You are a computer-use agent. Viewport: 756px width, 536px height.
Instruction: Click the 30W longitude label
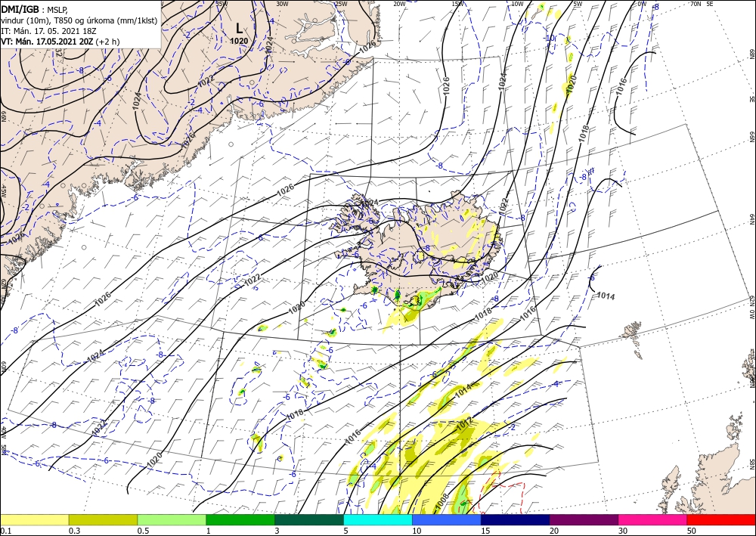pyautogui.click(x=282, y=3)
